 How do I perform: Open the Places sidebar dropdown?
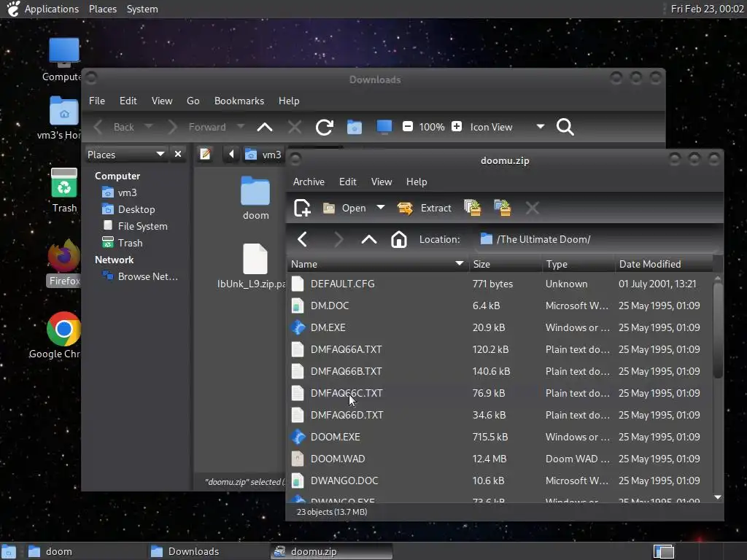click(125, 155)
